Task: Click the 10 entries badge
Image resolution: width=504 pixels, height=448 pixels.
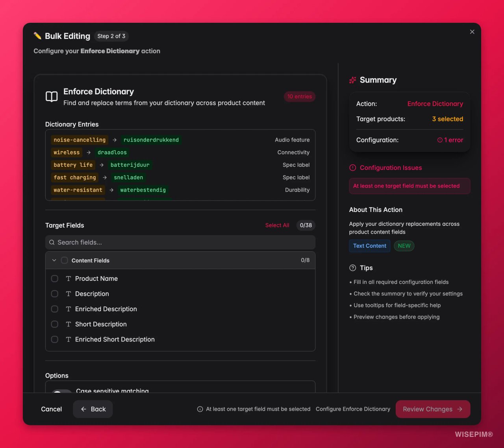Action: [300, 96]
